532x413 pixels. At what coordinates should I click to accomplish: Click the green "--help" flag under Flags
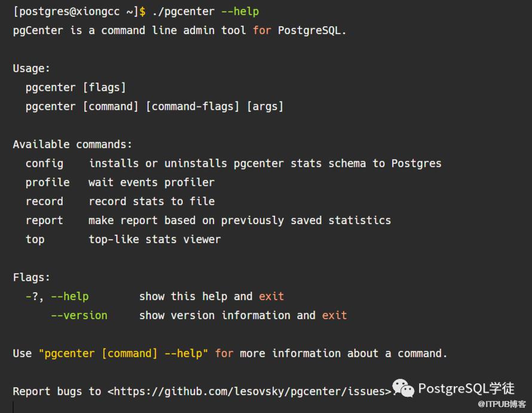pos(69,296)
